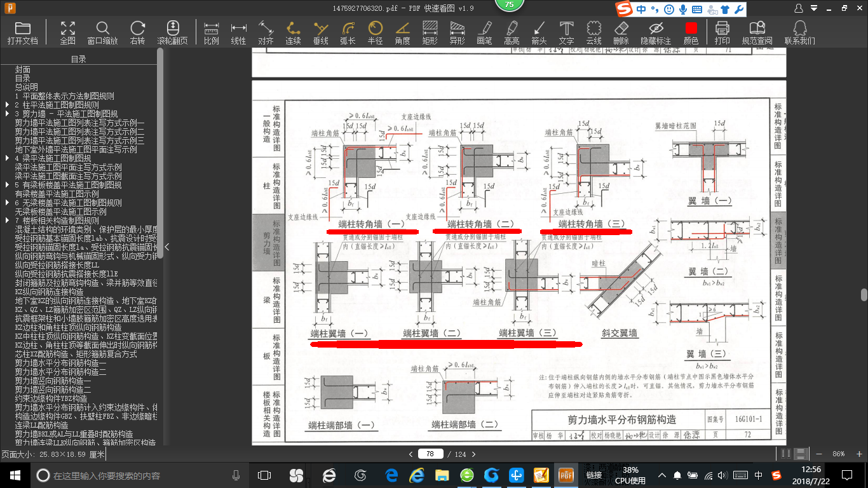The height and width of the screenshot is (488, 868).
Task: Choose the 异形 irregular shape tool
Action: tap(458, 32)
